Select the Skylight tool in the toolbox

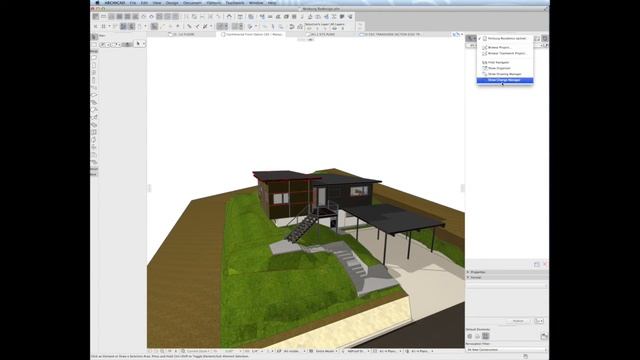coord(93,125)
